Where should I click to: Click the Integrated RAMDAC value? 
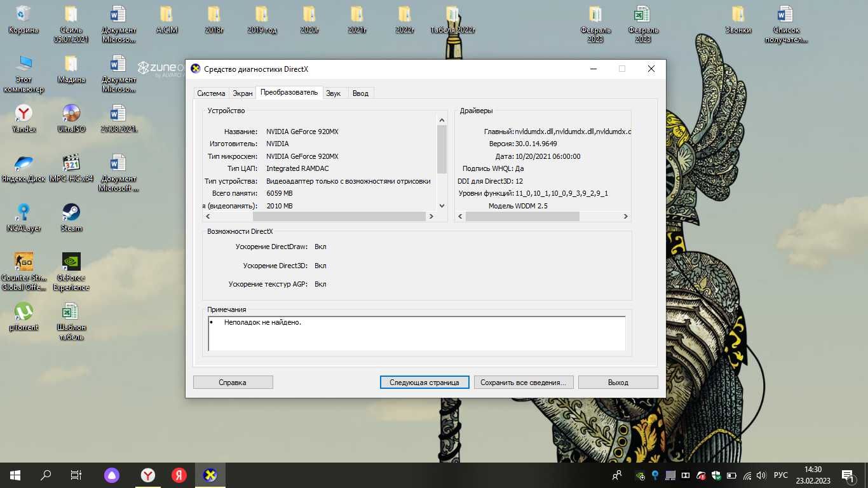click(296, 168)
